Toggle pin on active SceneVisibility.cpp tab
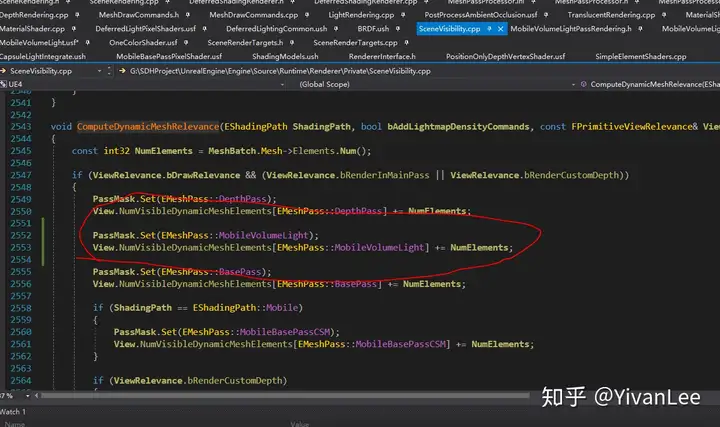The image size is (720, 427). (489, 28)
